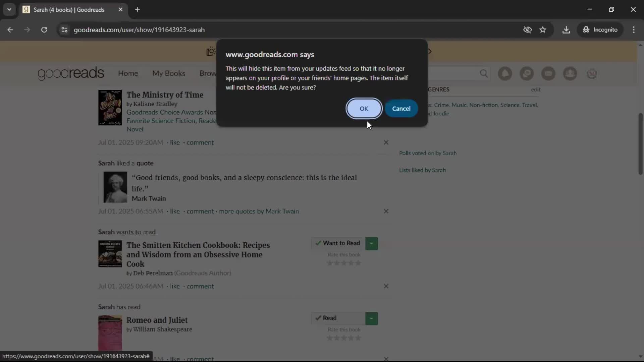Open Smitten Kitchen Cookbook cover

110,254
